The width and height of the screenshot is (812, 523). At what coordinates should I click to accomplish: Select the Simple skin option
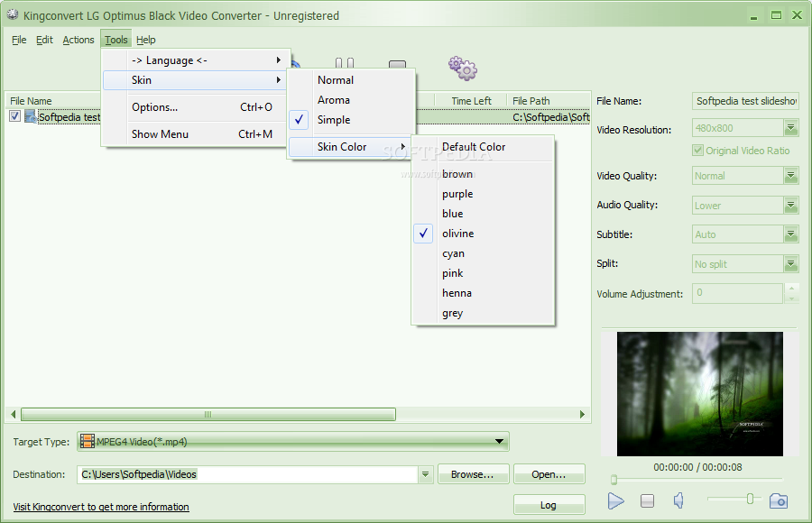(352, 120)
